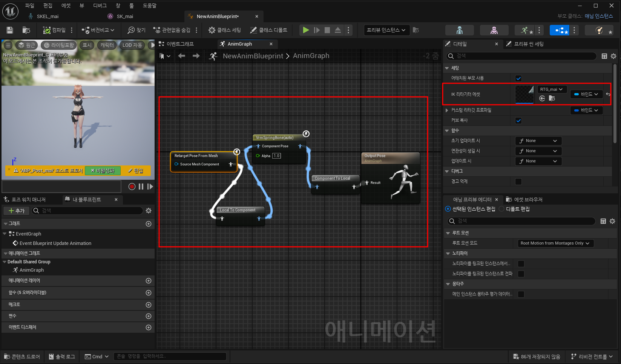The width and height of the screenshot is (621, 364).
Task: Open 초기 업데이트 시 function dropdown
Action: (x=538, y=141)
